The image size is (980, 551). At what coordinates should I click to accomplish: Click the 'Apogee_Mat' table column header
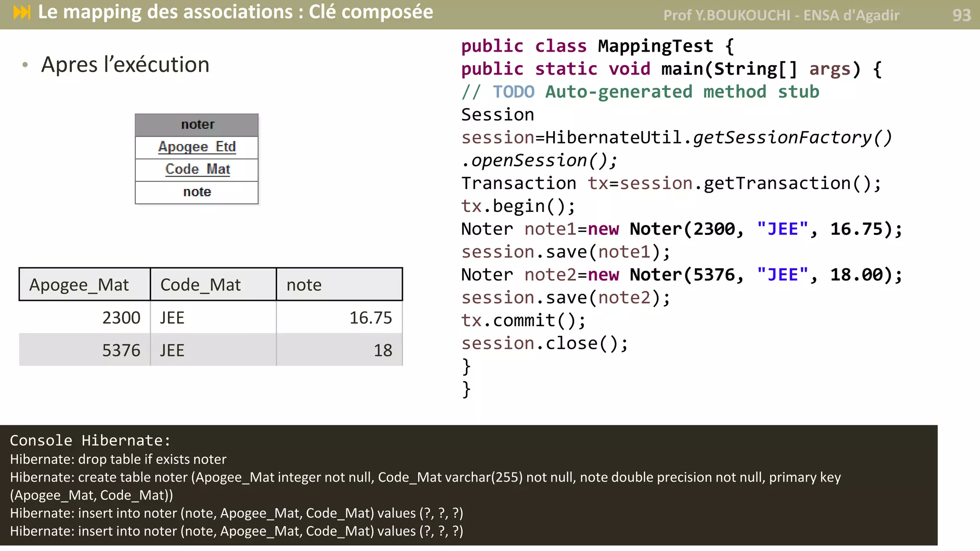pos(85,285)
